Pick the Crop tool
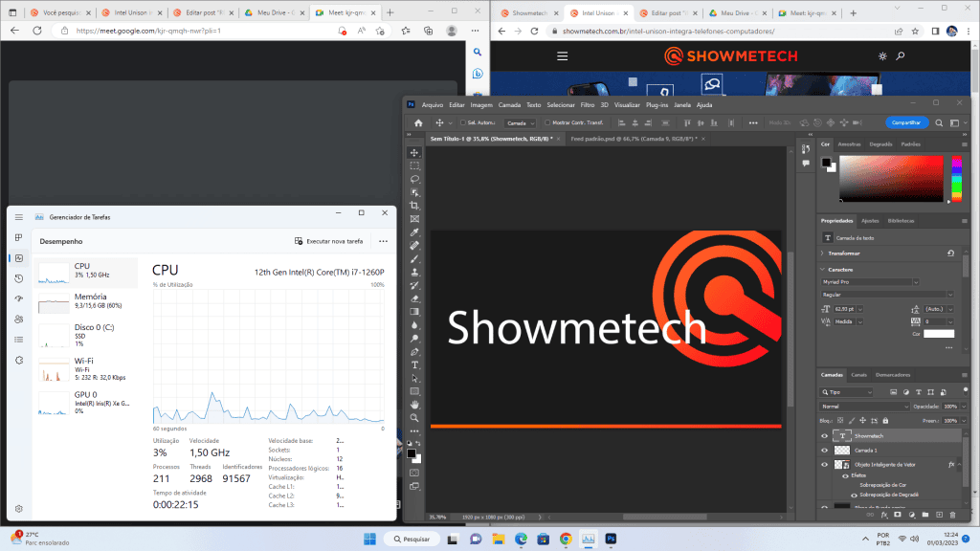Image resolution: width=980 pixels, height=551 pixels. click(414, 206)
